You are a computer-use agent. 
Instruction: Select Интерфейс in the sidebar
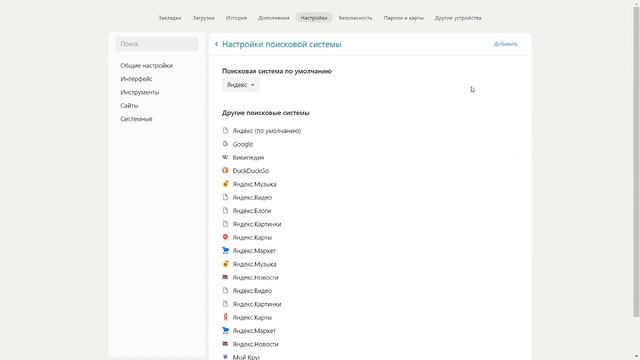click(136, 79)
